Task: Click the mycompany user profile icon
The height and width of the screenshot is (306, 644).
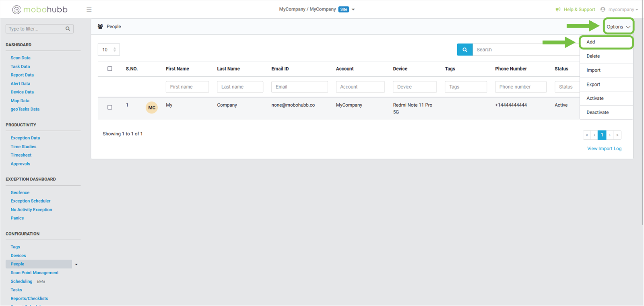Action: [x=603, y=9]
